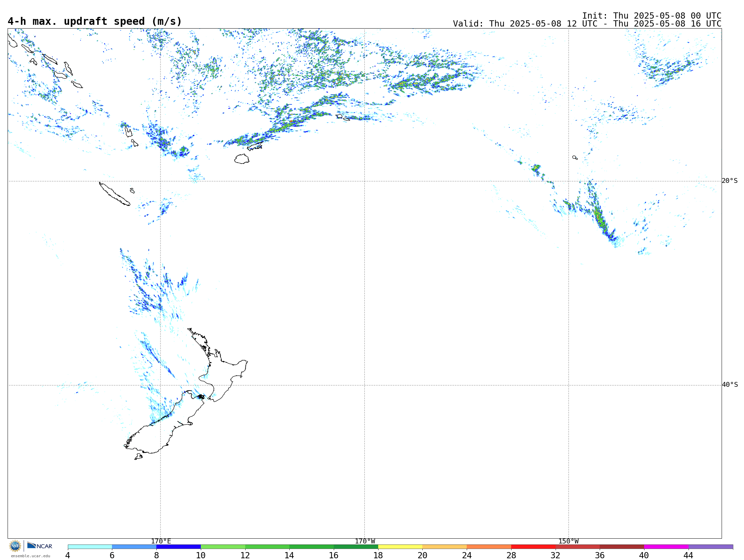Screen dimensions: 744x560
Task: Click the colorbar tick label '40'
Action: pyautogui.click(x=644, y=555)
